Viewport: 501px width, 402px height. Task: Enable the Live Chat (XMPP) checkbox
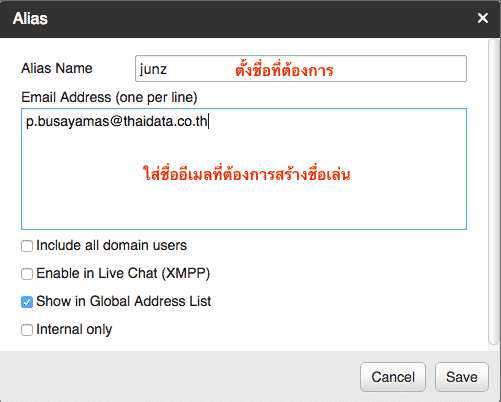tap(27, 274)
